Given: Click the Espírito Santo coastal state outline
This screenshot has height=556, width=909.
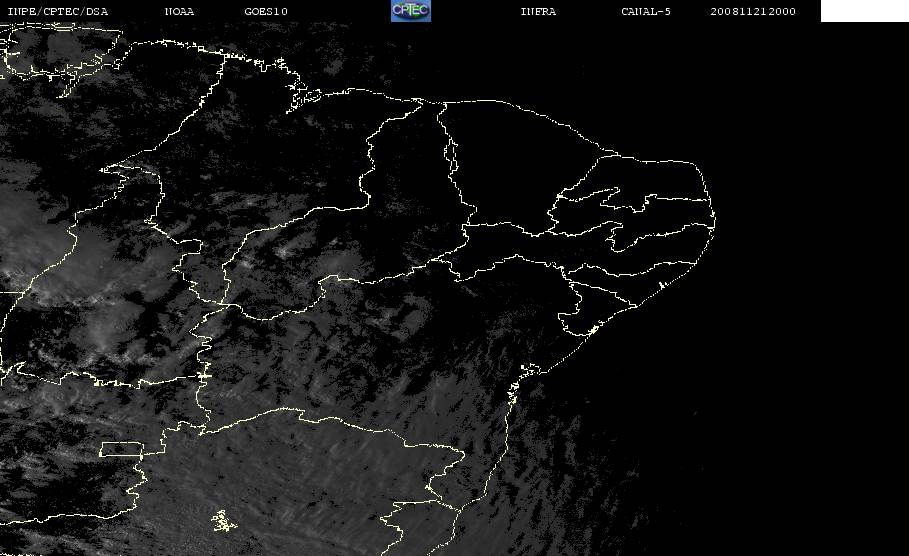Looking at the screenshot, I should (x=472, y=481).
